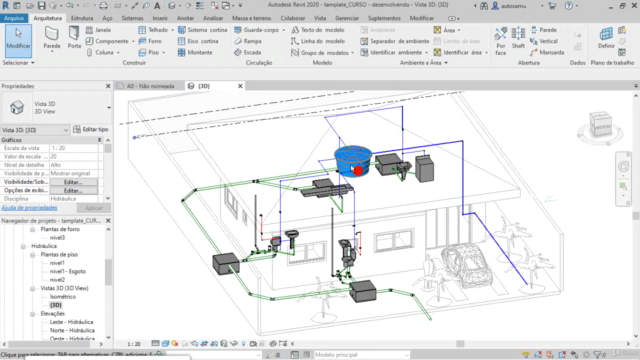Select the Shaft opening tool
The image size is (640, 360).
[x=518, y=38]
